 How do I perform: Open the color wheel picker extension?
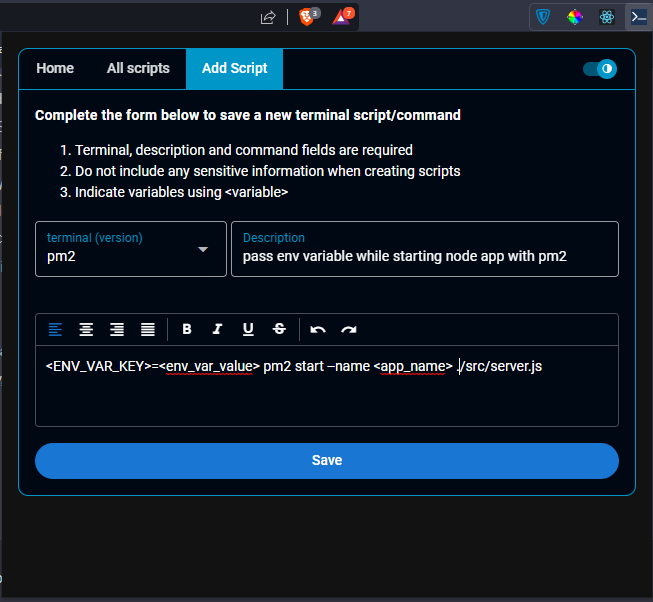point(575,17)
